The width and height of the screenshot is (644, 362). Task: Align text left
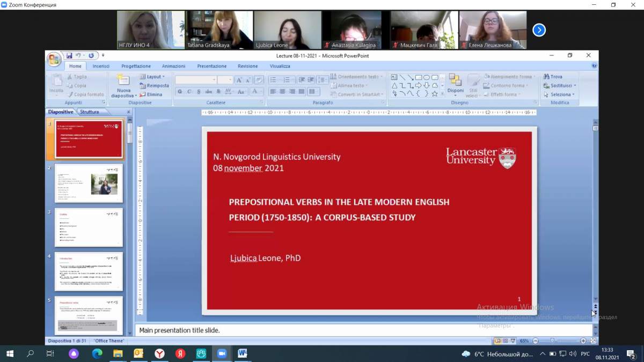coord(273,92)
